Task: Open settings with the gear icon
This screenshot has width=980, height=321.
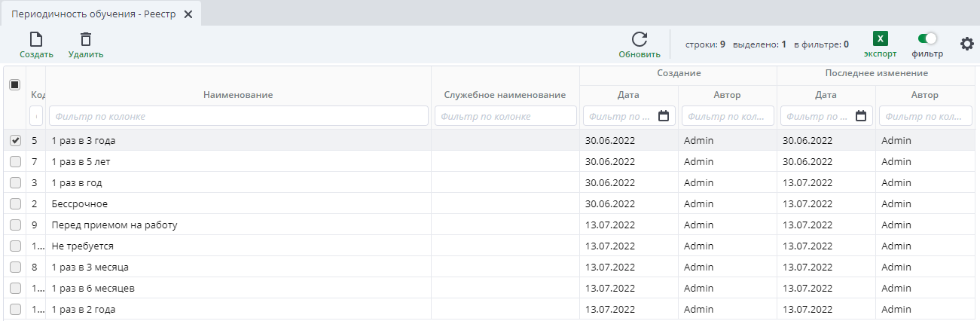Action: (966, 44)
